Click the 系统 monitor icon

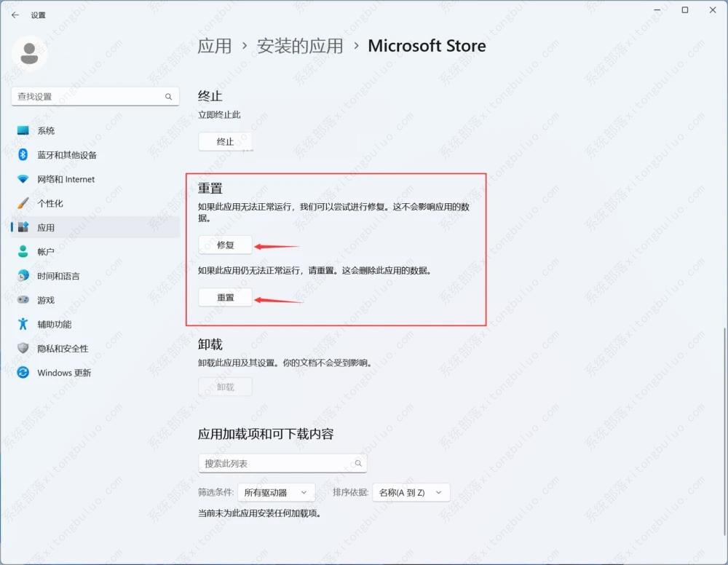pyautogui.click(x=23, y=131)
